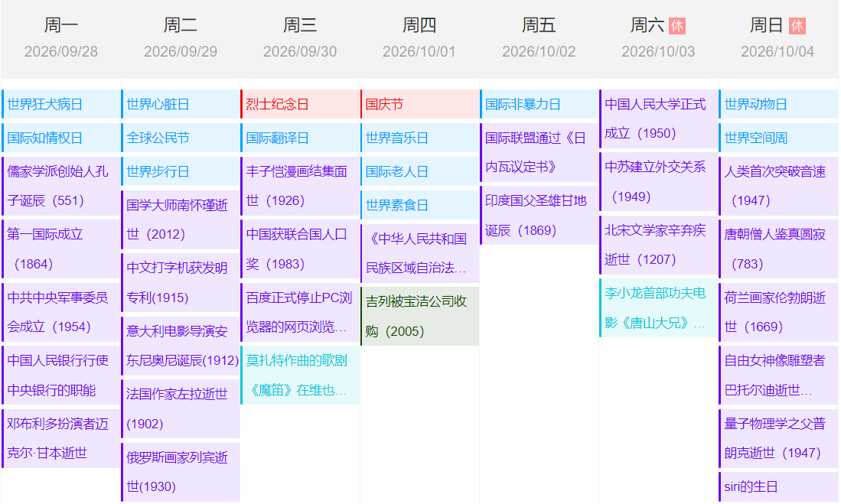The width and height of the screenshot is (841, 504).
Task: Select the 国际非暴力日 event on Friday
Action: click(x=539, y=104)
